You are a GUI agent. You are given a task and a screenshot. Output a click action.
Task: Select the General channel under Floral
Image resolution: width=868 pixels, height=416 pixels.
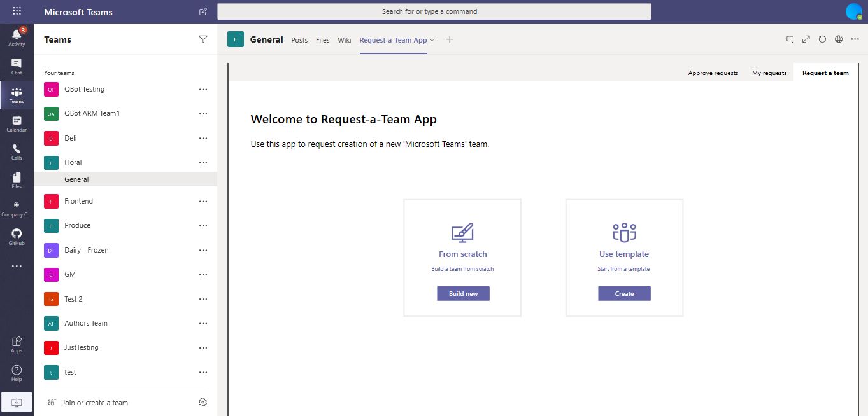(125, 179)
